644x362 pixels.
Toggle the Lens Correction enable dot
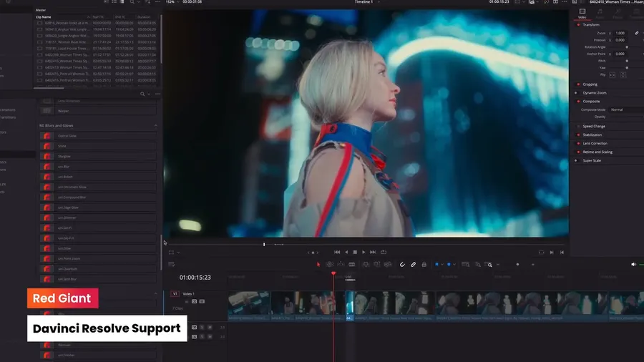(578, 143)
